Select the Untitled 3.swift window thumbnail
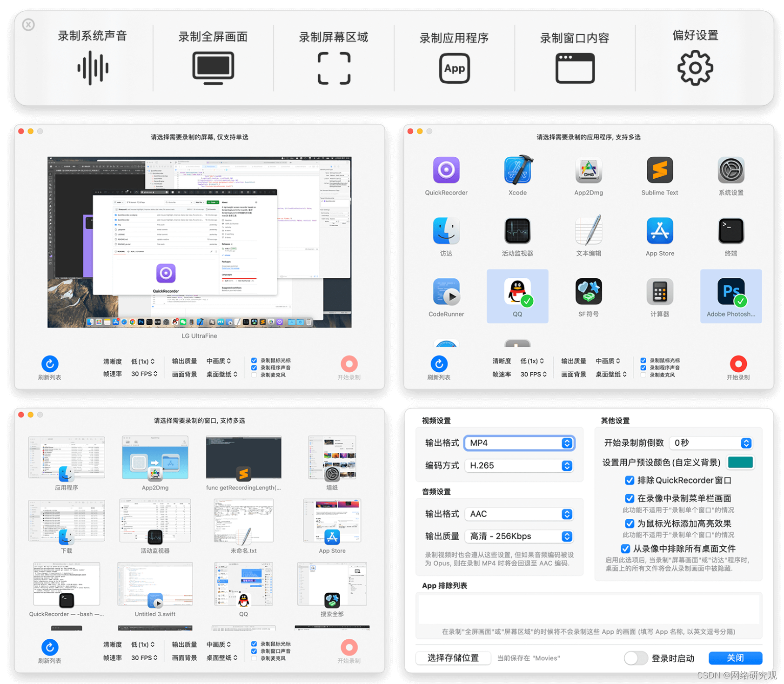Viewport: 784px width, 684px height. [155, 584]
